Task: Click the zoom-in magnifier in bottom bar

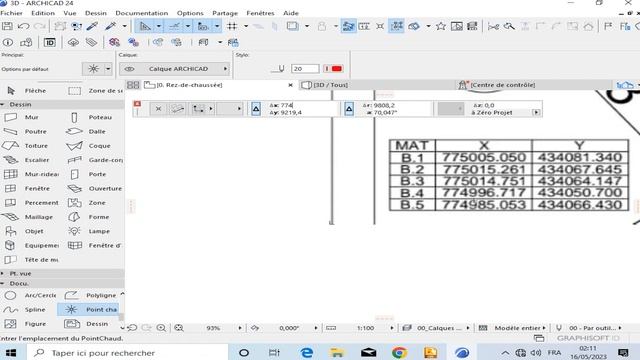Action: [x=161, y=328]
